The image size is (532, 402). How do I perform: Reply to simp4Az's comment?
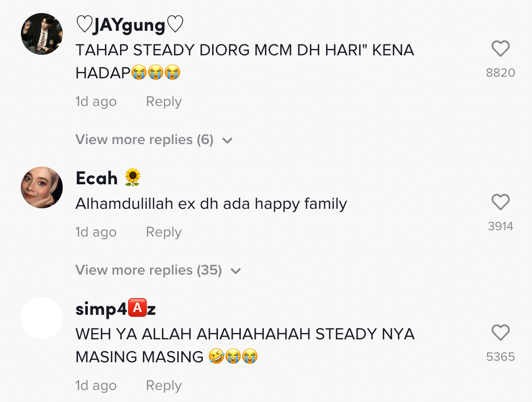164,386
